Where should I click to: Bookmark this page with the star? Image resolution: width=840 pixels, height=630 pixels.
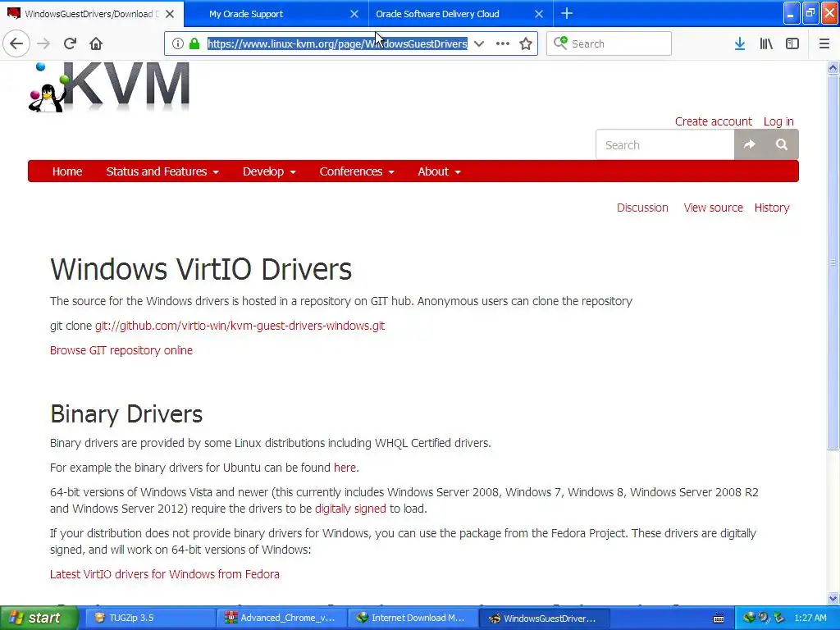pyautogui.click(x=526, y=43)
